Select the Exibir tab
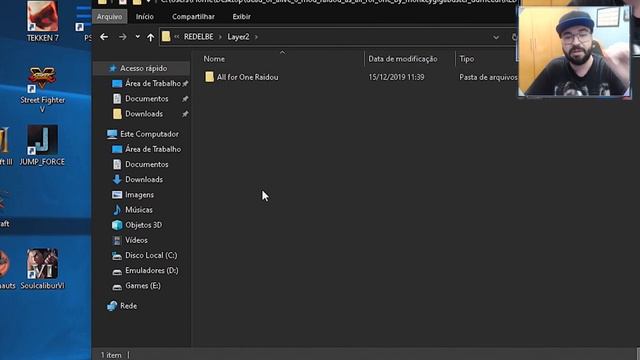This screenshot has height=360, width=640. 241,17
